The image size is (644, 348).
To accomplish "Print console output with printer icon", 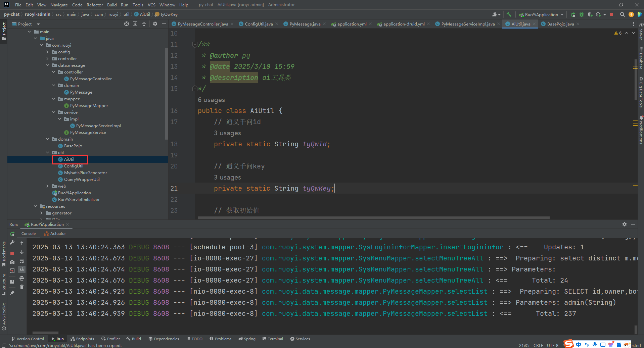I will [x=22, y=278].
